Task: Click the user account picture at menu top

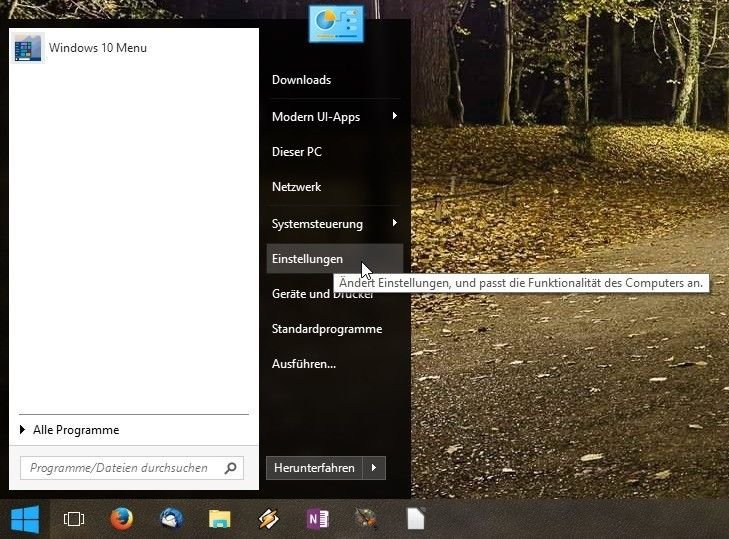Action: [336, 23]
